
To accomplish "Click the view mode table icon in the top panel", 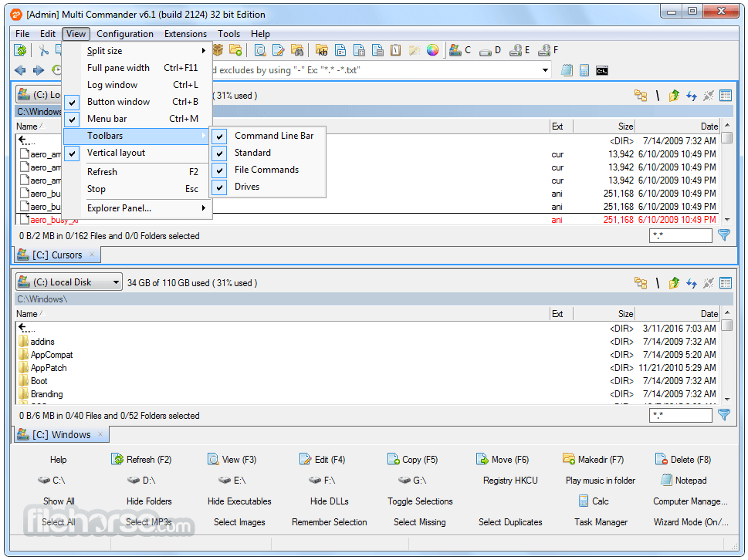I will tap(726, 96).
